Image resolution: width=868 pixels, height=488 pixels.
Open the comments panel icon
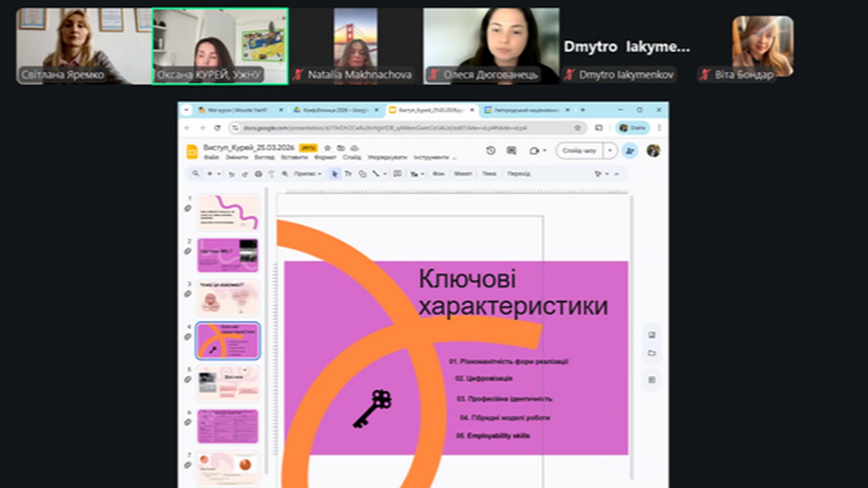point(511,151)
